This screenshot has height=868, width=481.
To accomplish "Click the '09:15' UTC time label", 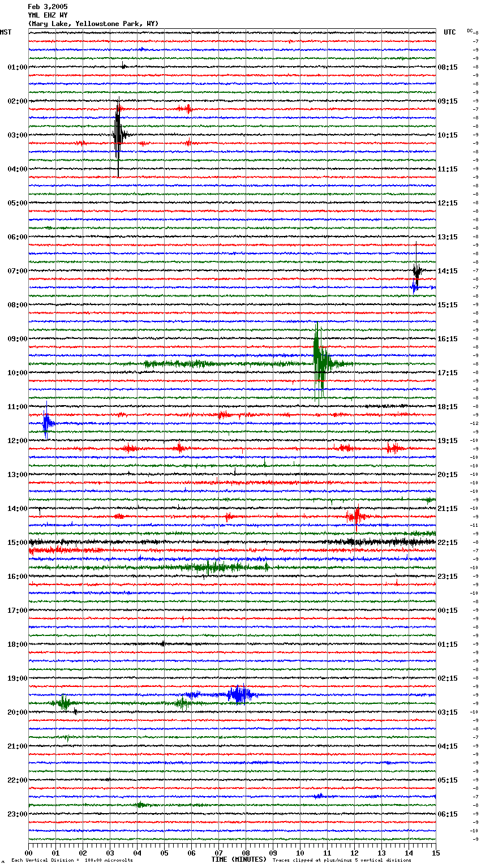I will pos(448,101).
